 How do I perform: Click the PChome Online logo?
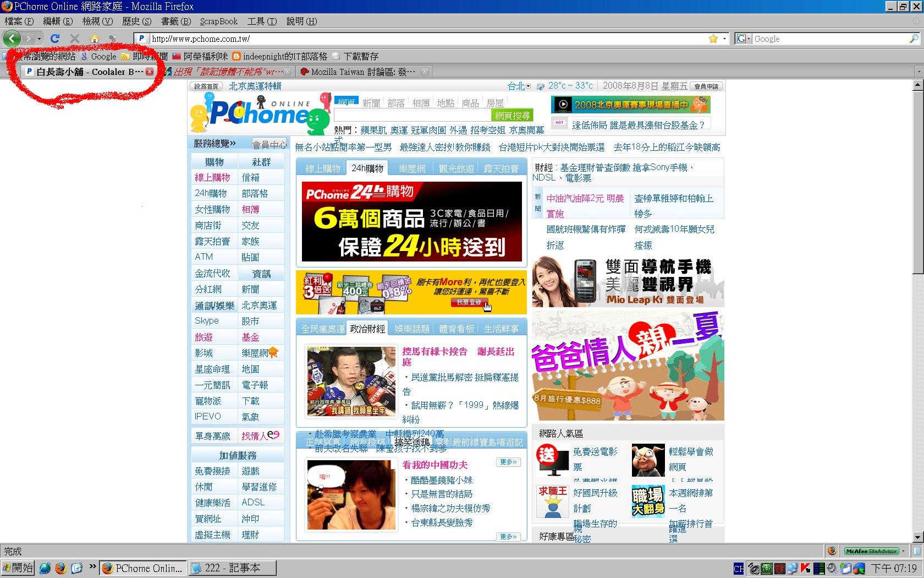tap(260, 113)
